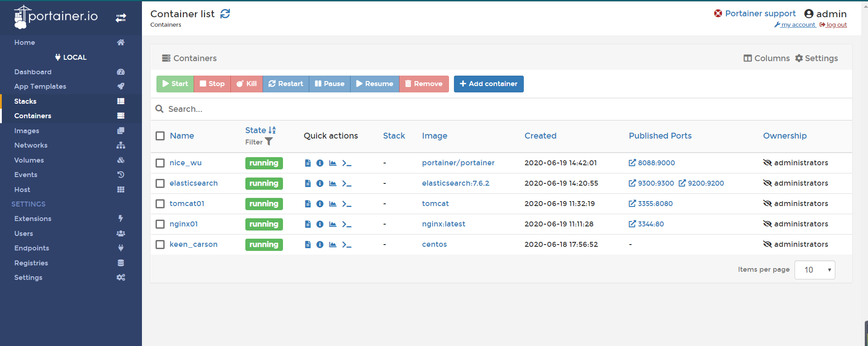Open stats icon for keen_carson

tap(333, 245)
